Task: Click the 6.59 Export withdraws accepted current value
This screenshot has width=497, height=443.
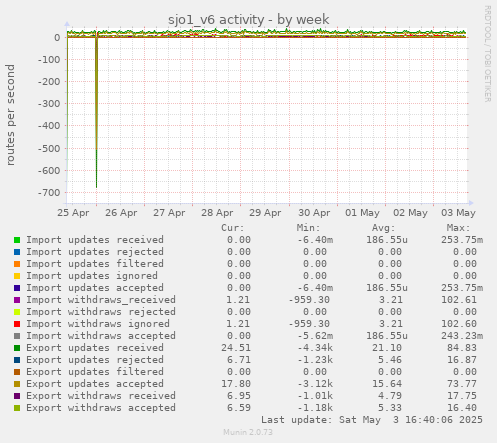Action: (x=239, y=408)
